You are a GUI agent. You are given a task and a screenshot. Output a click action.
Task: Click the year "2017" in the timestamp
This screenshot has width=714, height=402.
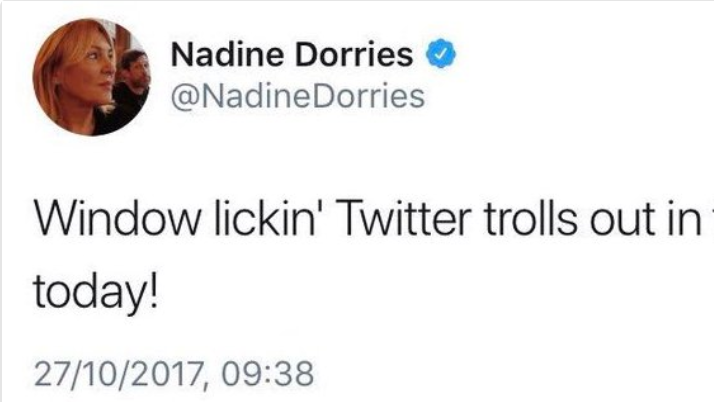(x=163, y=375)
